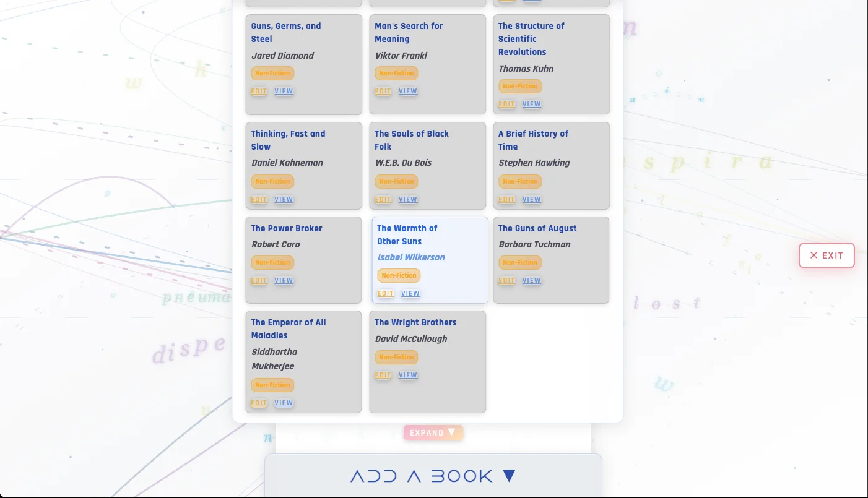This screenshot has height=498, width=868.
Task: Select Non-Fiction tag on The Wright Brothers
Action: click(x=396, y=357)
